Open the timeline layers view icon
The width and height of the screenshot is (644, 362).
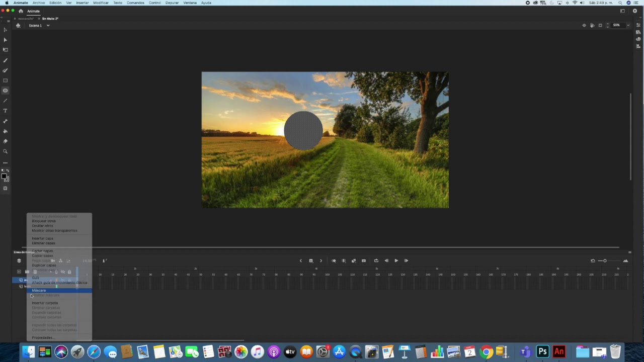(19, 260)
